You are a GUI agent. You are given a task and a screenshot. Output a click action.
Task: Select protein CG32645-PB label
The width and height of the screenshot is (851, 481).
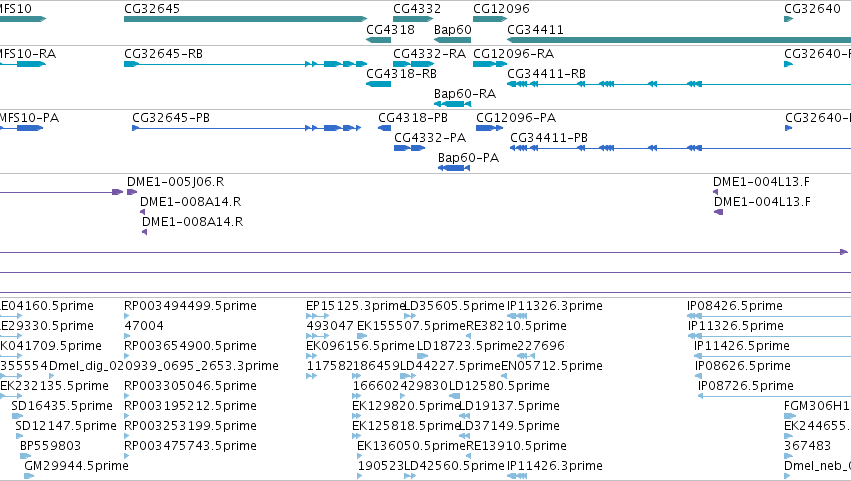pos(171,118)
